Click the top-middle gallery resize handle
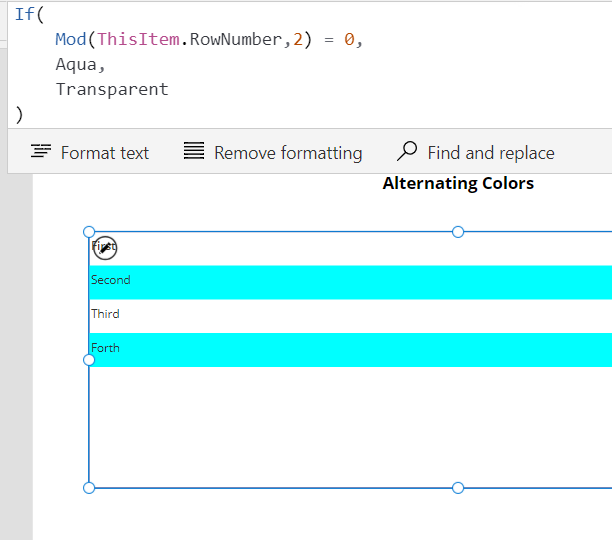612x540 pixels. pyautogui.click(x=458, y=232)
